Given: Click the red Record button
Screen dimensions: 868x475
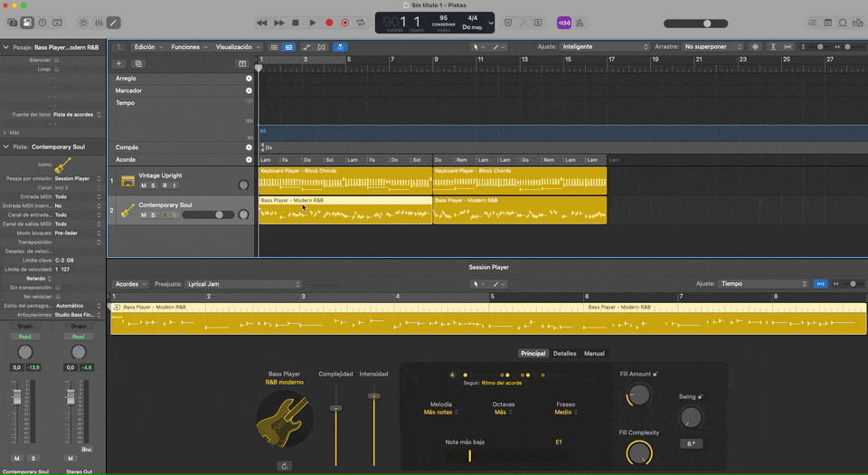Looking at the screenshot, I should coord(329,23).
